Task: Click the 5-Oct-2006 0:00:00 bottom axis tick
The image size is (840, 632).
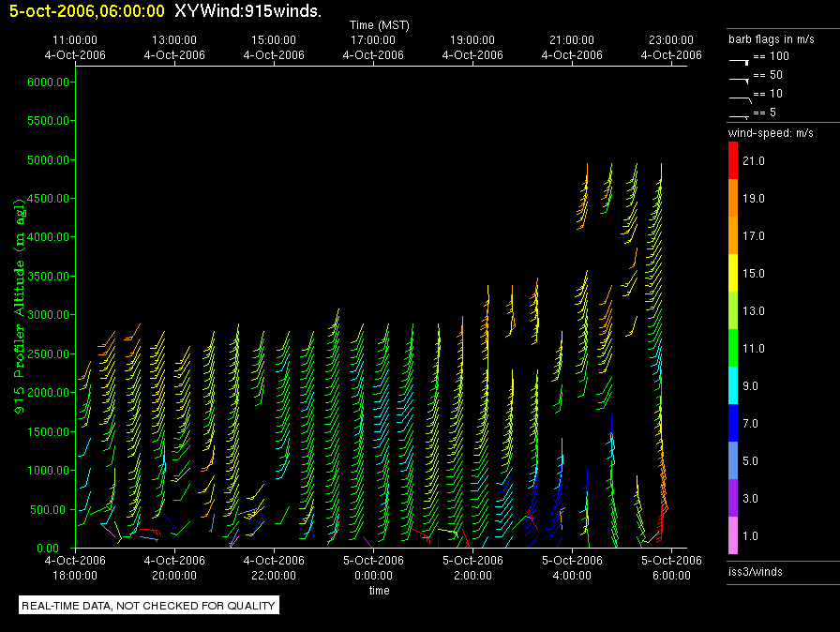Action: [x=373, y=568]
